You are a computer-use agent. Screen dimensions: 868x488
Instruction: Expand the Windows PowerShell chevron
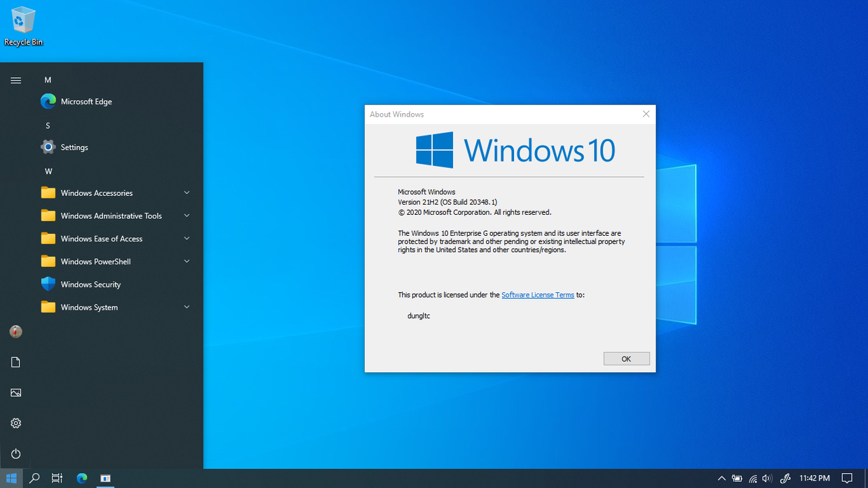186,262
